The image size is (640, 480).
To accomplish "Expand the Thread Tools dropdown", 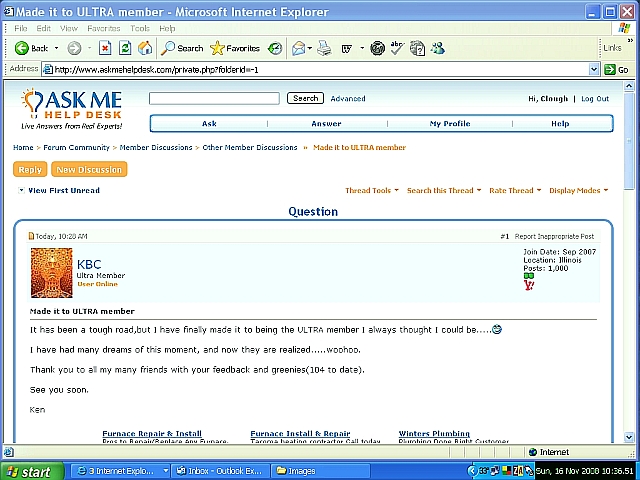I will tap(371, 190).
